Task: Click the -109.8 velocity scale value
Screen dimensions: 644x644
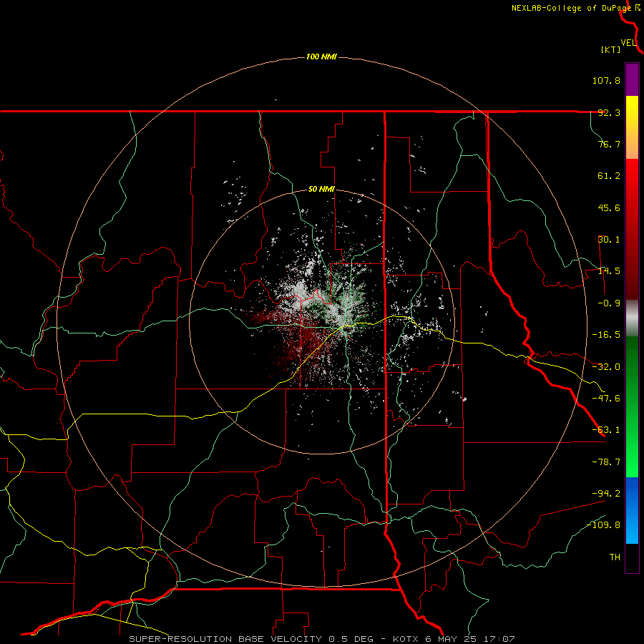Action: click(603, 525)
